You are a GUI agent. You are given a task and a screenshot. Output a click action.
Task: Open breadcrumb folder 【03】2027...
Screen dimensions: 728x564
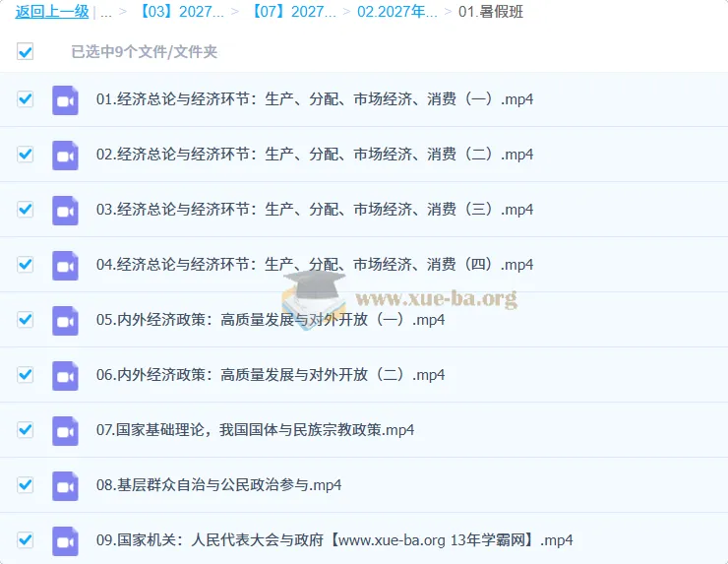pos(180,12)
